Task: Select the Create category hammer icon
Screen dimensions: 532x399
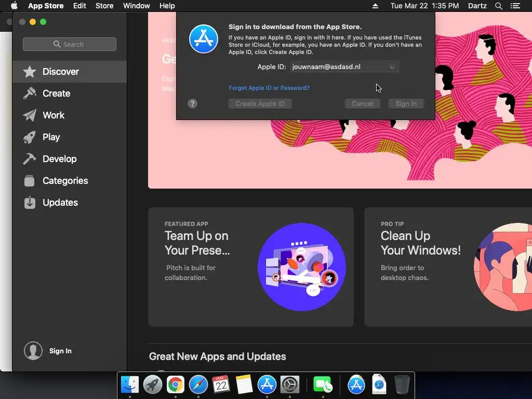Action: pos(30,94)
